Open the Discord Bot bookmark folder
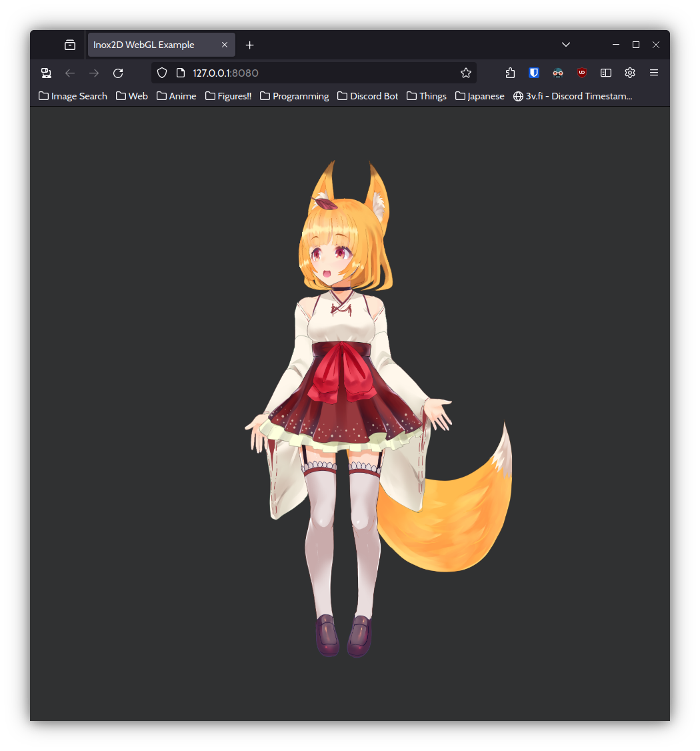This screenshot has height=751, width=700. pos(368,96)
